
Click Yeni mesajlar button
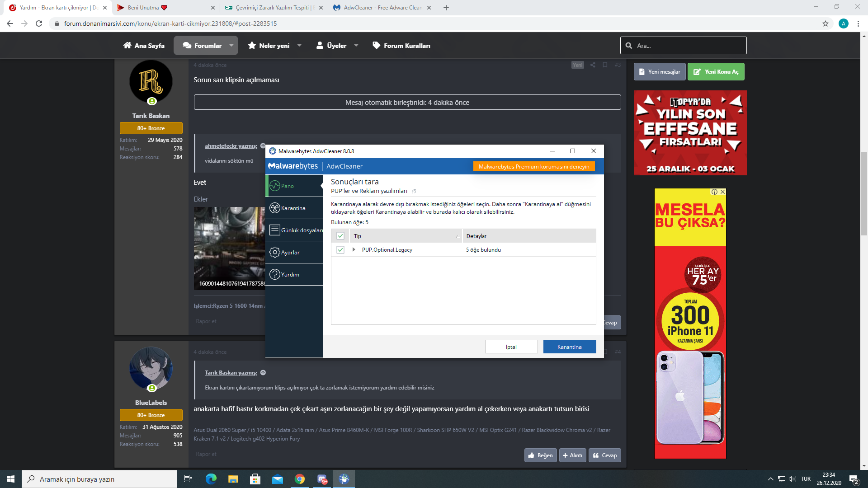pos(660,72)
